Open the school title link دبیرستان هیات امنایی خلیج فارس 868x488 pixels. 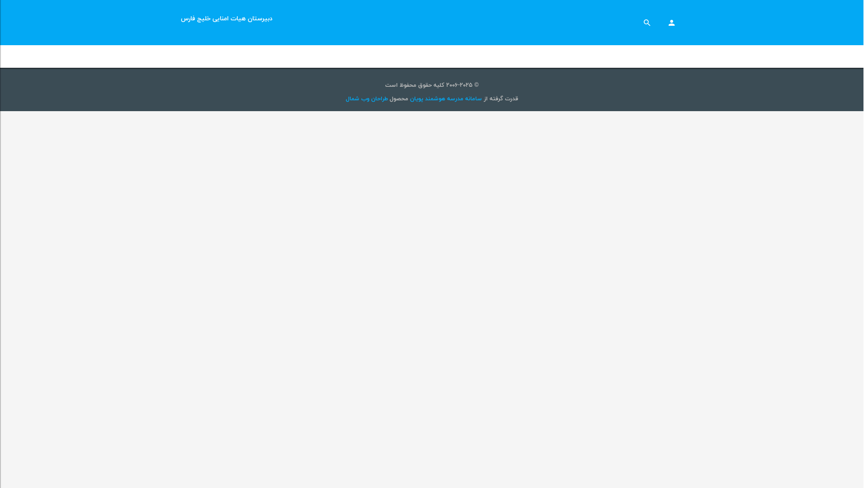226,19
